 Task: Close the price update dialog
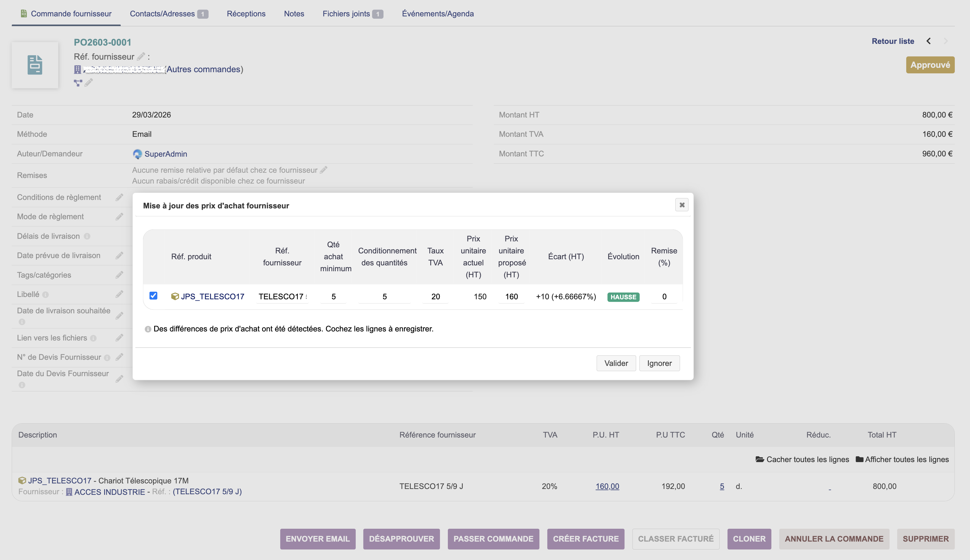(x=682, y=205)
